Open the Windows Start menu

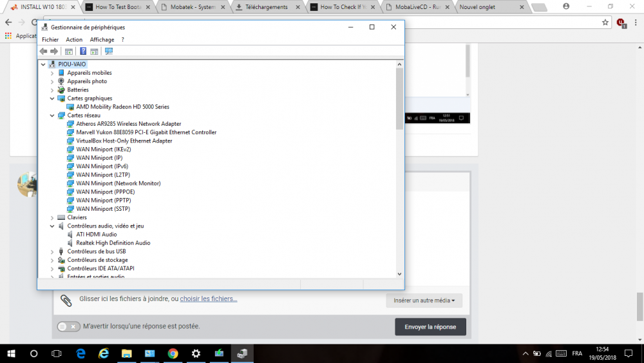(x=11, y=353)
